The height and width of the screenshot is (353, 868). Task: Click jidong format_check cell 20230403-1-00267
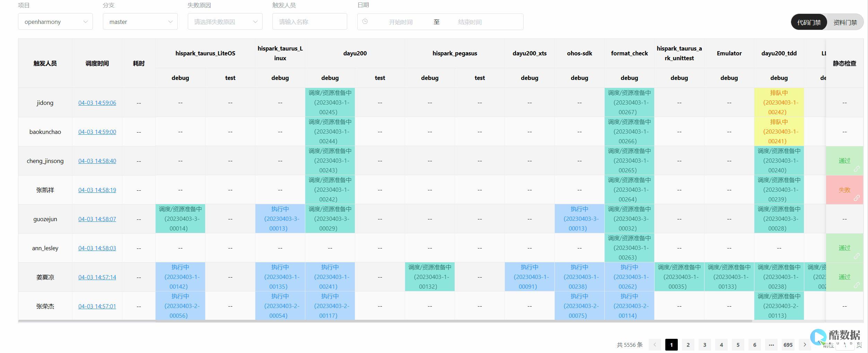coord(629,102)
